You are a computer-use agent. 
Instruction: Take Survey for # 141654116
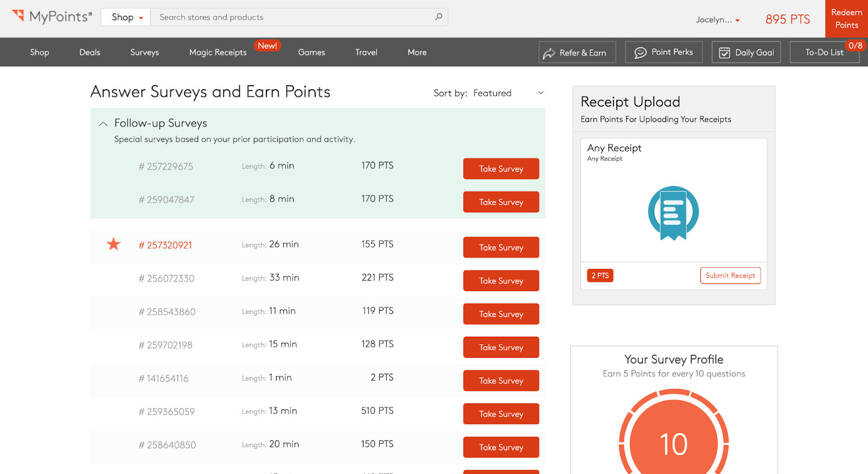click(501, 381)
